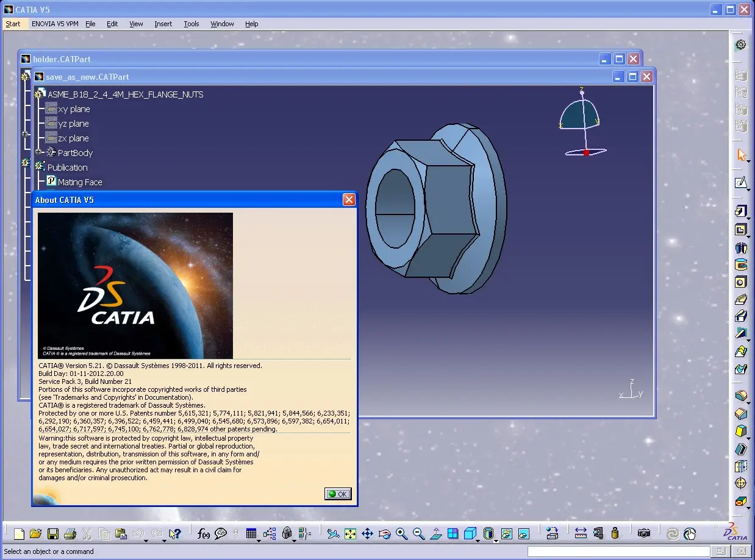Screen dimensions: 755x560
Task: Open the Insert menu
Action: coord(163,24)
